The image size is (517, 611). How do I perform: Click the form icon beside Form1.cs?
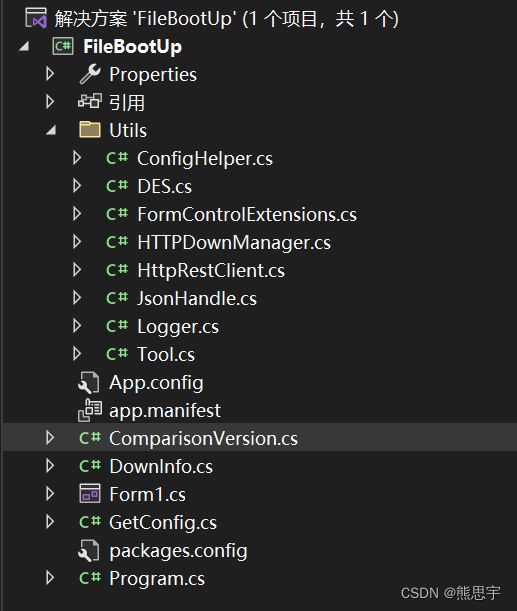pos(90,493)
